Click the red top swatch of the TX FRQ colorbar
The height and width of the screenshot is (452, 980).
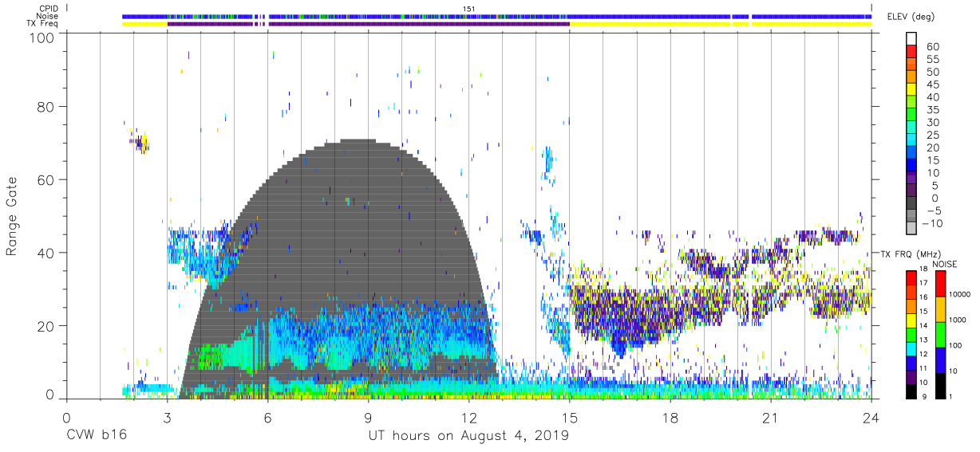click(x=911, y=278)
